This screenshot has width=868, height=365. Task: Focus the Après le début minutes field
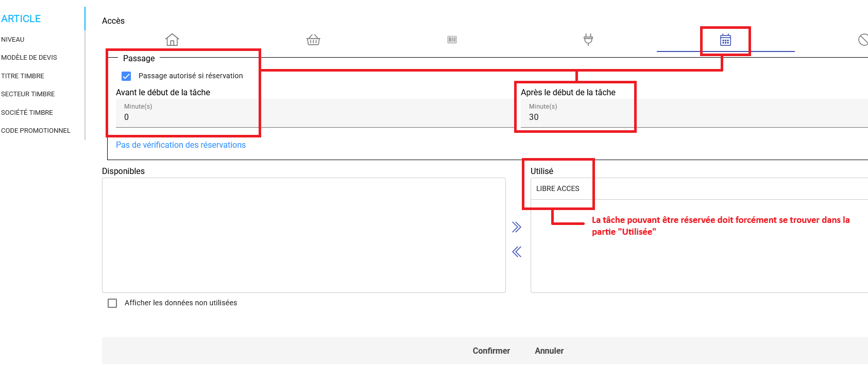577,117
